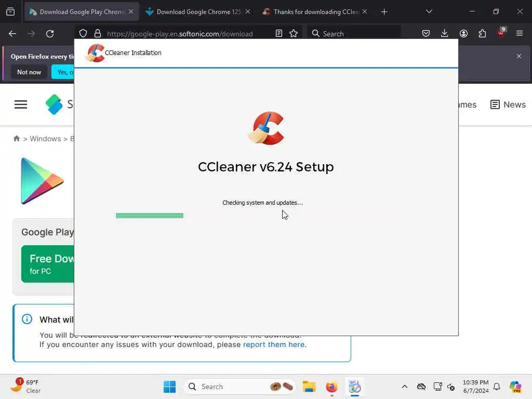Click the OneDrive cloud tray icon
This screenshot has height=399, width=532.
coord(421,387)
